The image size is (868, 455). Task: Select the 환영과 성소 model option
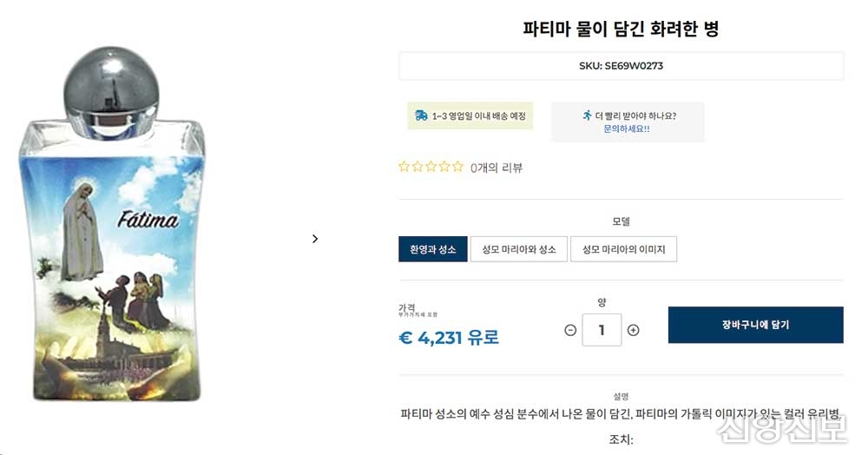tap(433, 249)
